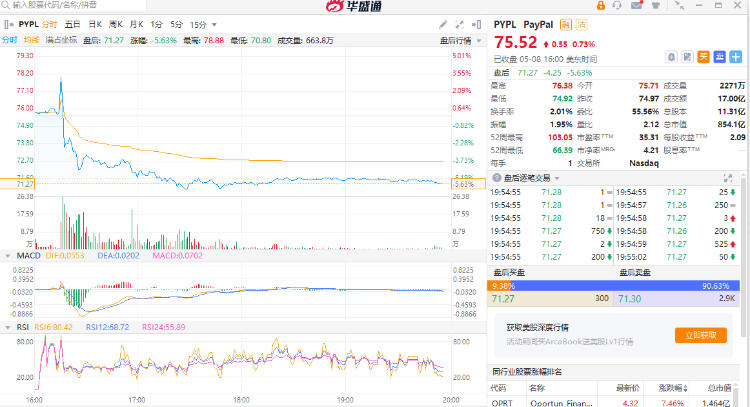Click MACD:0.0702 value label
The height and width of the screenshot is (407, 750).
click(177, 256)
